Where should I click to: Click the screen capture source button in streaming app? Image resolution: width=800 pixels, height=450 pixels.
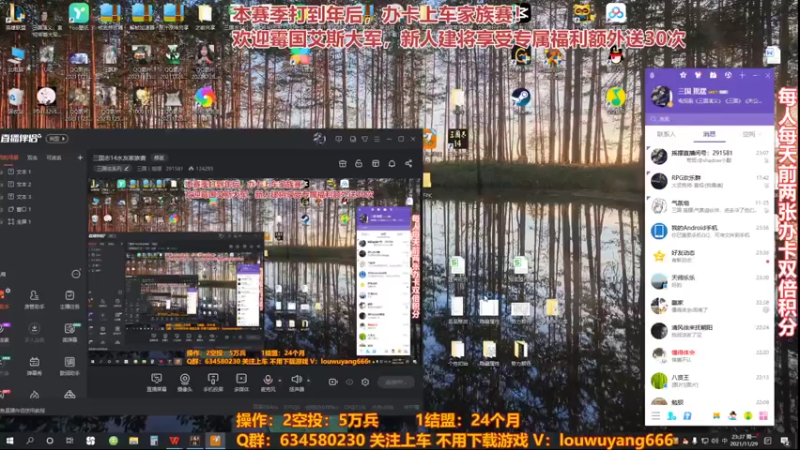157,382
